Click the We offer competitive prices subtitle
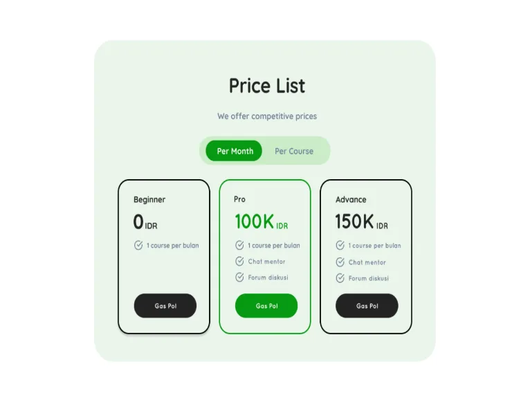Screen dimensions: 530x420 tap(267, 116)
